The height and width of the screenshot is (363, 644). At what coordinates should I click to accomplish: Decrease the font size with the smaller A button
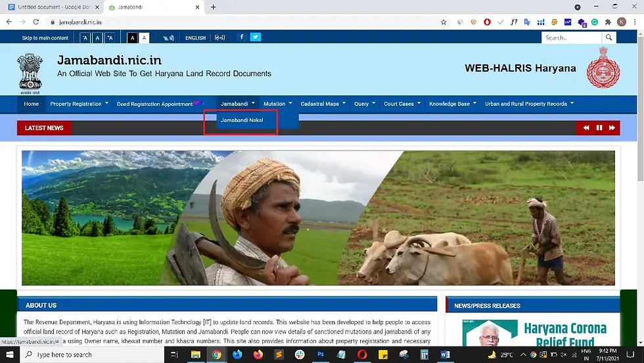pyautogui.click(x=85, y=38)
